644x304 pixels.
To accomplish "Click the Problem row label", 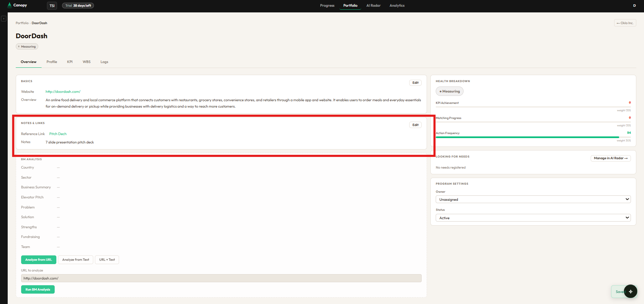I will 28,207.
